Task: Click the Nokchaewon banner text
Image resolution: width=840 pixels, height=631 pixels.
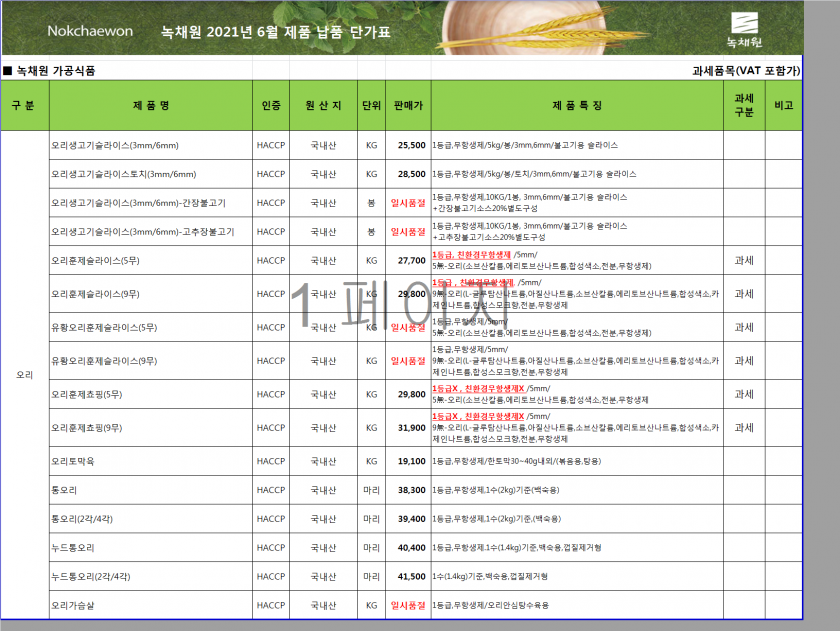Action: [x=90, y=31]
